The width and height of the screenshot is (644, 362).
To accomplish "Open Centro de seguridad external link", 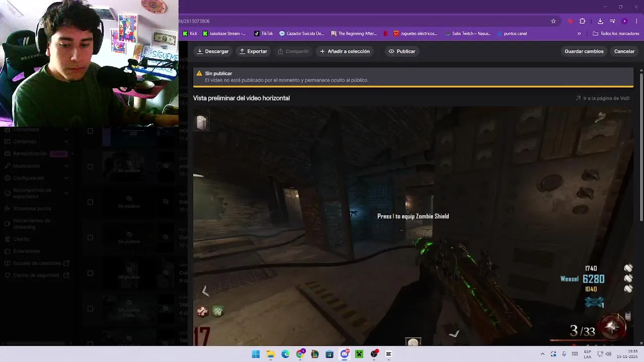I will pyautogui.click(x=36, y=275).
